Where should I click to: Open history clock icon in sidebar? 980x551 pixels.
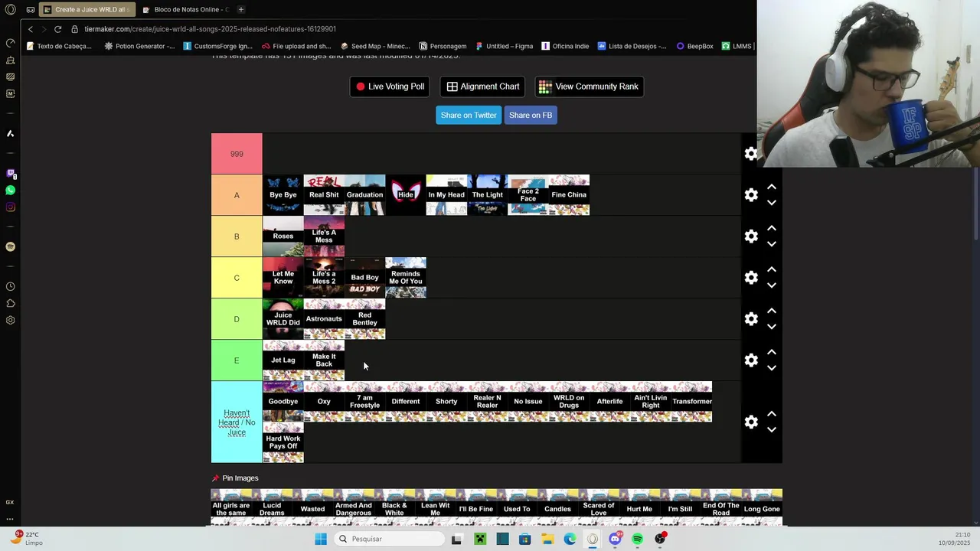point(10,286)
